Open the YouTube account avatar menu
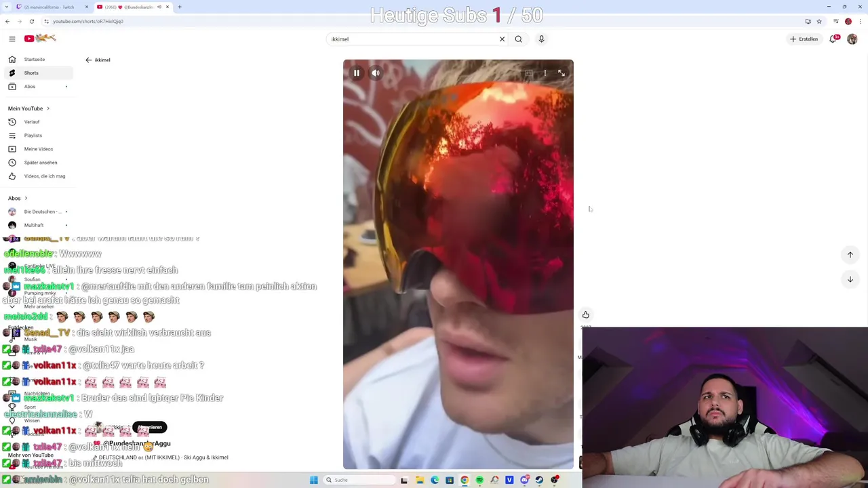The image size is (868, 488). tap(852, 39)
